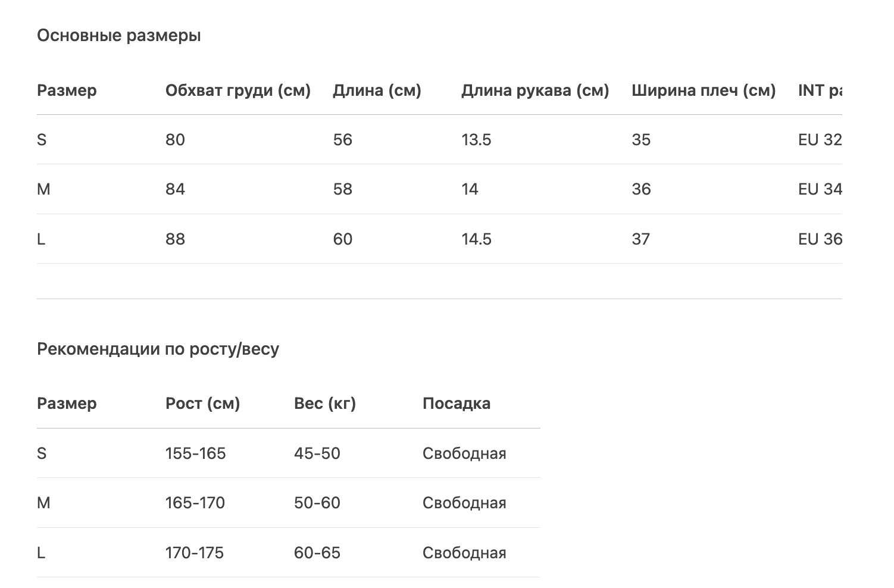Select the weight range 50-60 cell
The height and width of the screenshot is (588, 894).
(x=317, y=503)
